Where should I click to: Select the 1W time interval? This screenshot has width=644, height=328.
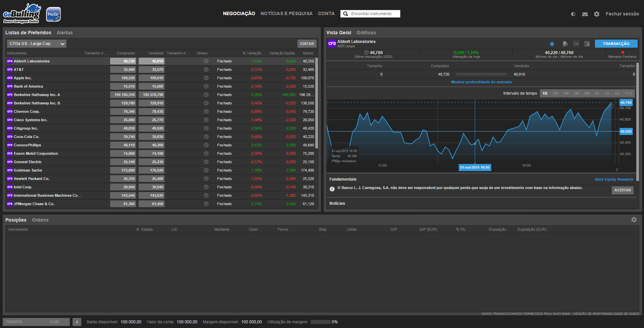click(x=555, y=93)
